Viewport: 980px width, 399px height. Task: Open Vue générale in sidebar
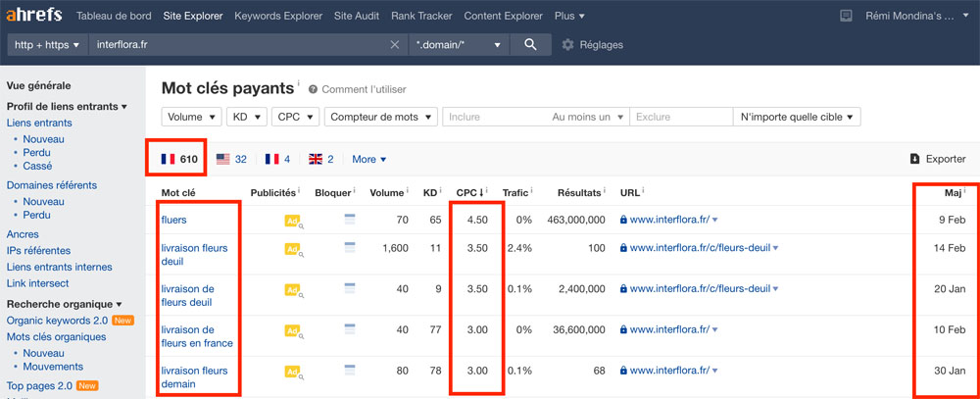pyautogui.click(x=39, y=85)
